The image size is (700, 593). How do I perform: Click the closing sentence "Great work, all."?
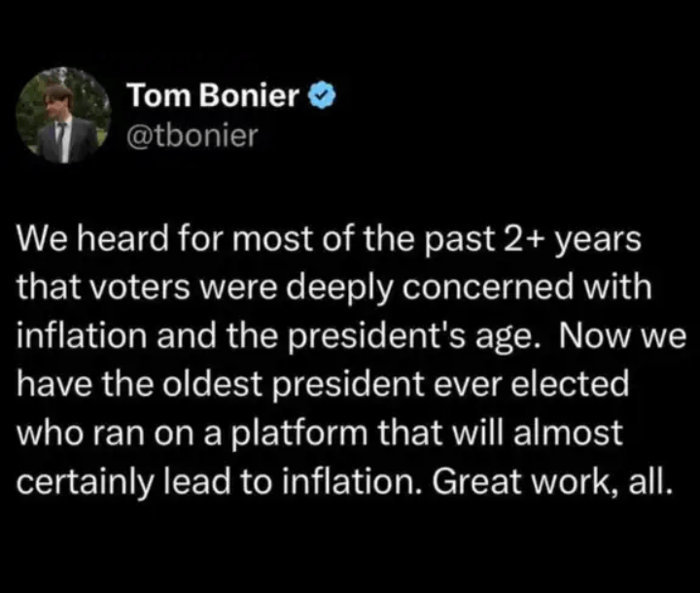coord(552,481)
